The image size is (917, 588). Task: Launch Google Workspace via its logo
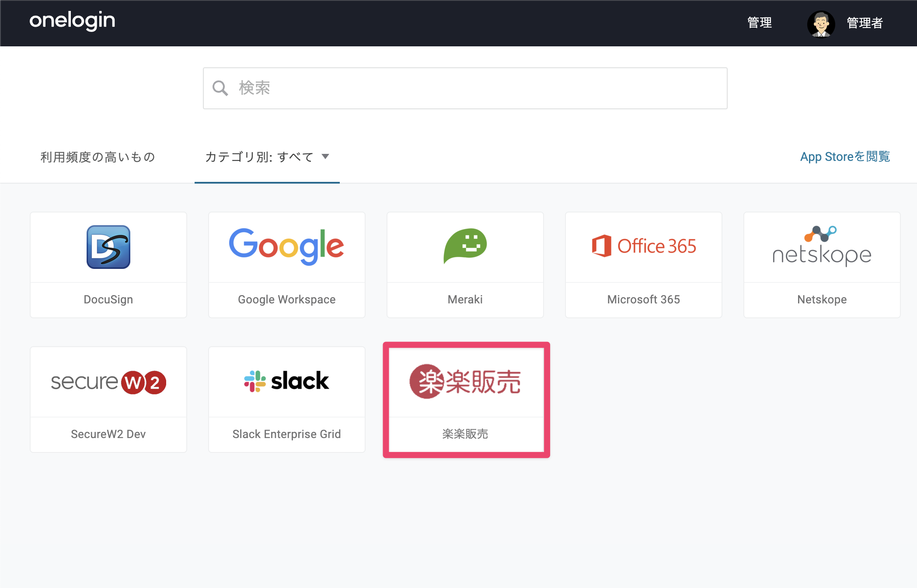[286, 247]
